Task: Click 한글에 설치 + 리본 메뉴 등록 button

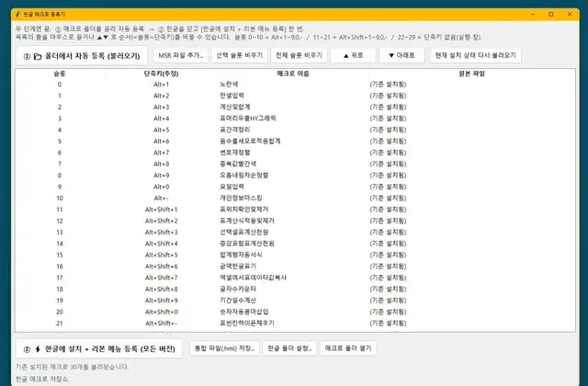Action: click(x=99, y=349)
